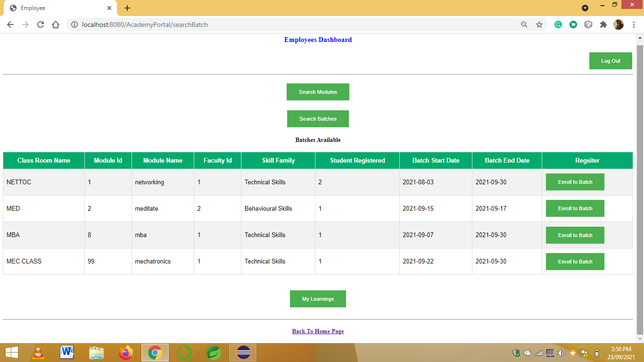The image size is (644, 362).
Task: Open My Learnings
Action: coord(318,299)
